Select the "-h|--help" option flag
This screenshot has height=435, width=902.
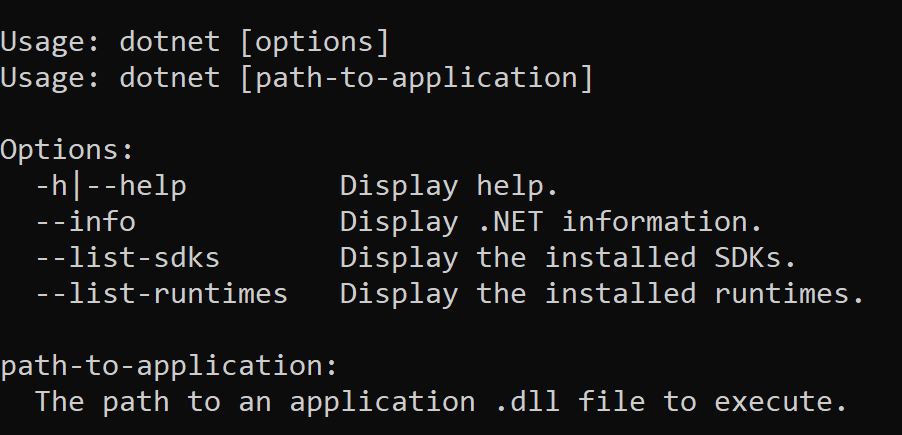coord(110,186)
